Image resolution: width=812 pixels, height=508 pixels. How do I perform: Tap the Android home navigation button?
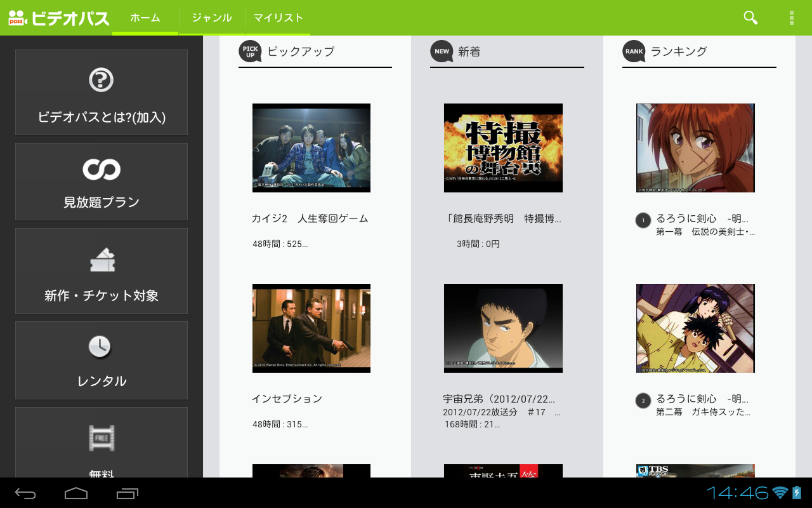(x=76, y=493)
